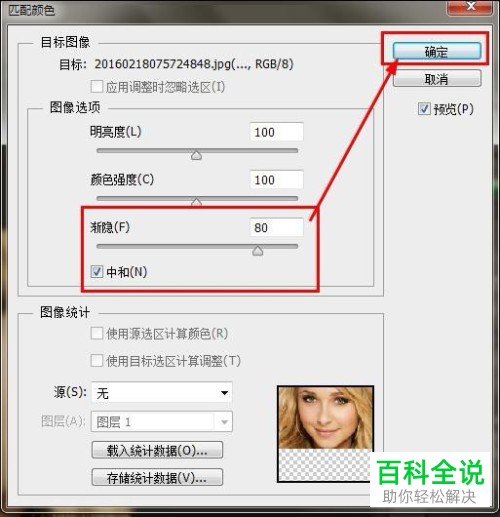Viewport: 500px width, 517px height.
Task: Click the target filename 20160218075724848.jpg text
Action: click(163, 64)
